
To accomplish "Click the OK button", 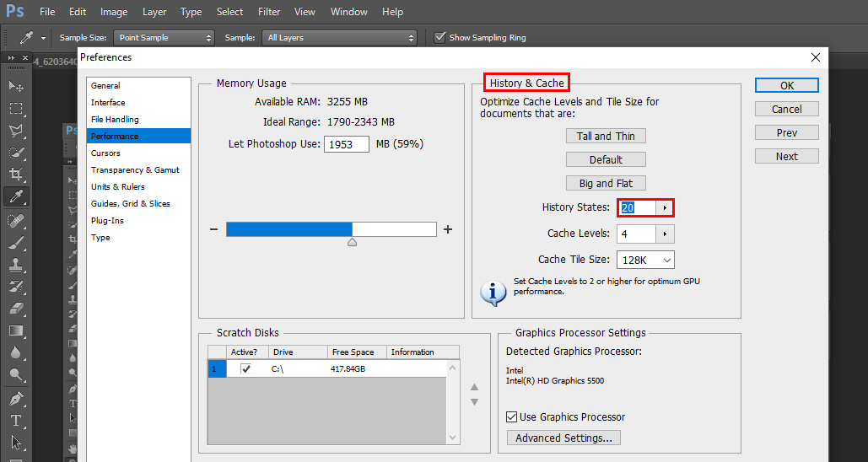I will 787,85.
